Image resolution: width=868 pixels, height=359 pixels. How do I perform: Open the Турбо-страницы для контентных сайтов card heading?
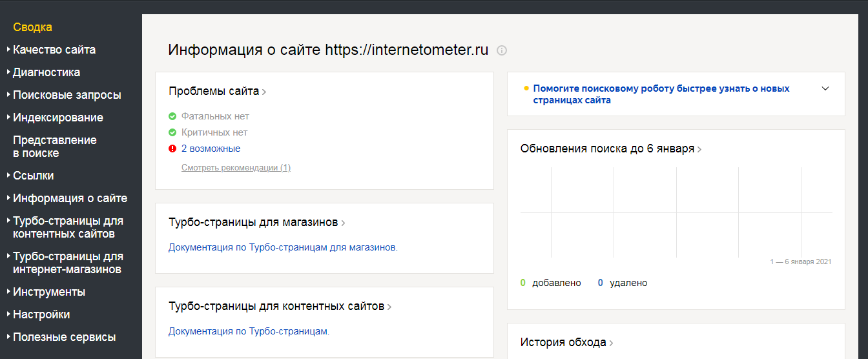tap(276, 306)
